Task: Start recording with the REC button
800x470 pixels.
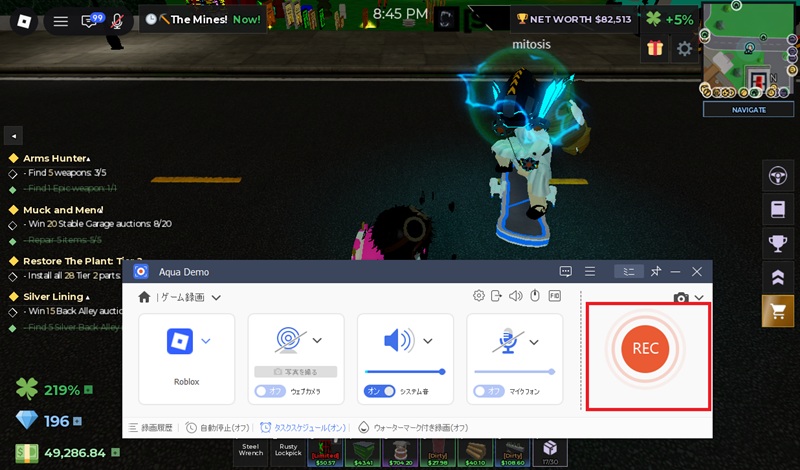Action: (645, 349)
